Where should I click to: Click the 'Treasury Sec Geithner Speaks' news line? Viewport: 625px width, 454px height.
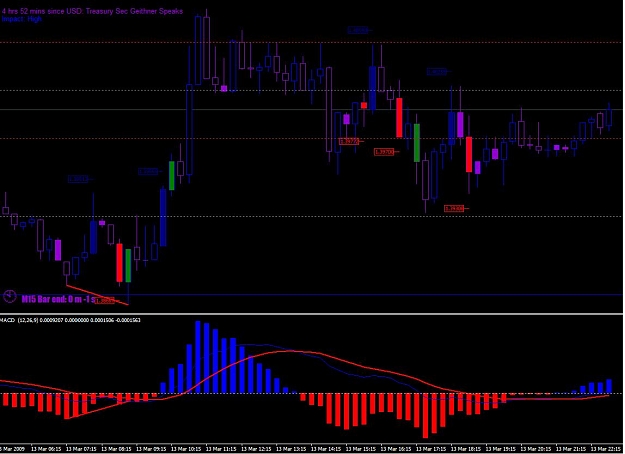click(92, 11)
